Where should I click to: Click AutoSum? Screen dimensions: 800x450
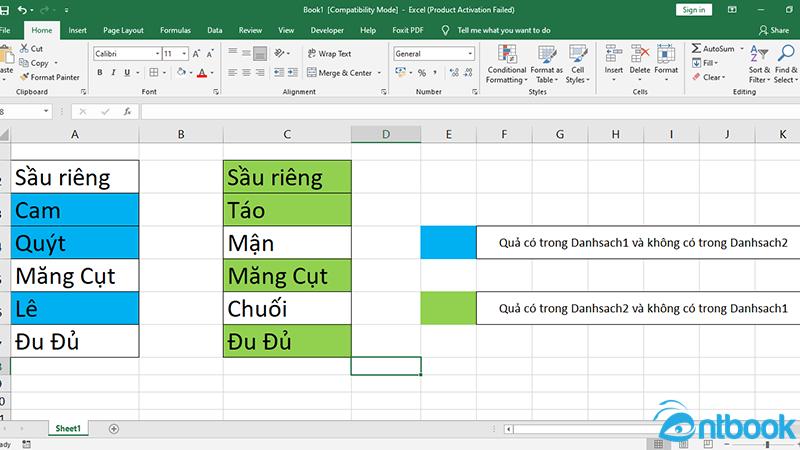713,48
